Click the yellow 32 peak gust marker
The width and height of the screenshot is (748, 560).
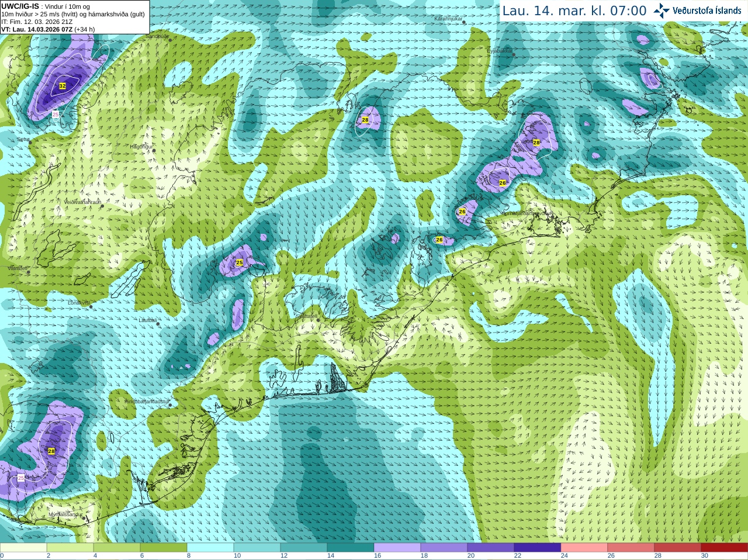coord(63,86)
